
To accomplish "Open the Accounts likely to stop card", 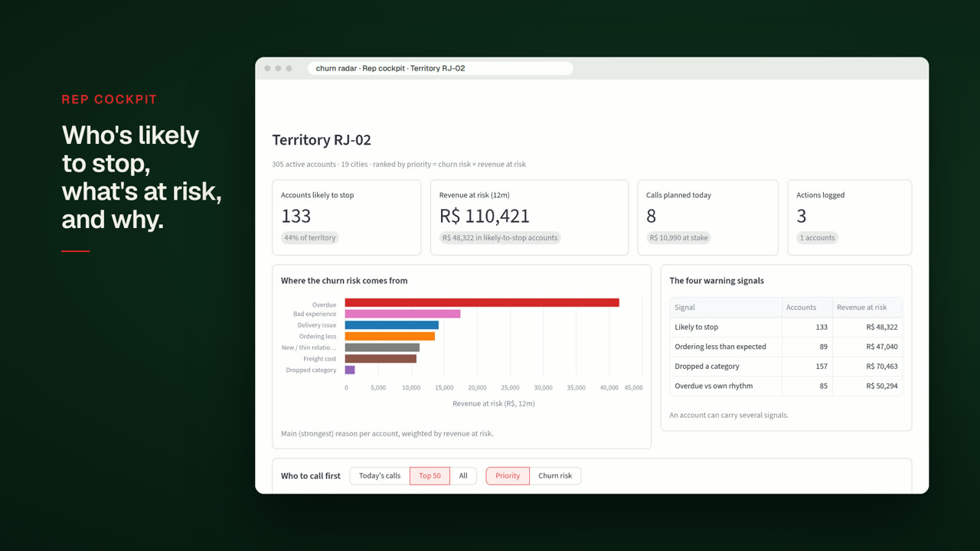I will [x=347, y=217].
